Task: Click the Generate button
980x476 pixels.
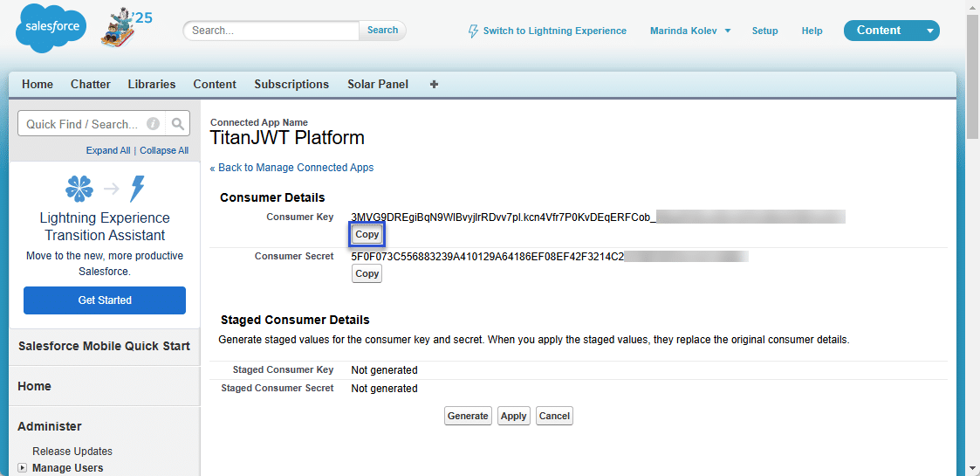Action: point(468,416)
